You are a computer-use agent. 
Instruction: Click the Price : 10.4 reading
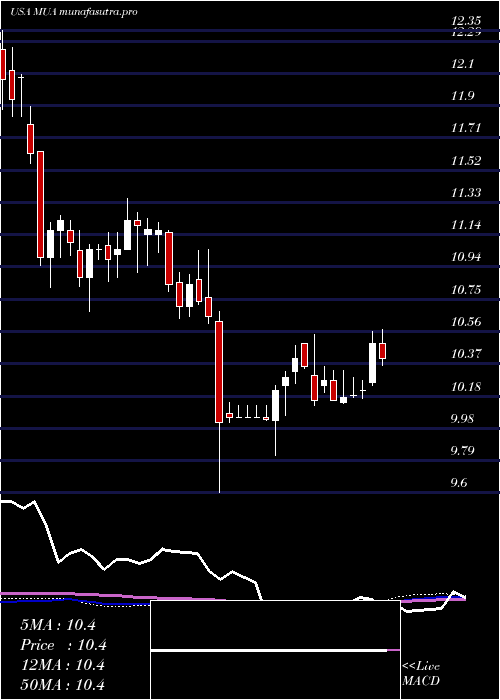click(63, 645)
